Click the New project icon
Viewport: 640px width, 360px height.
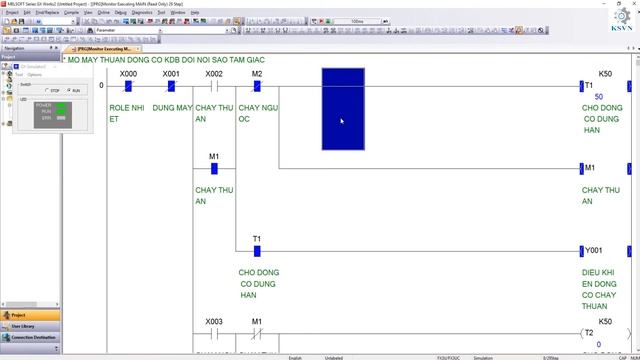coord(7,21)
